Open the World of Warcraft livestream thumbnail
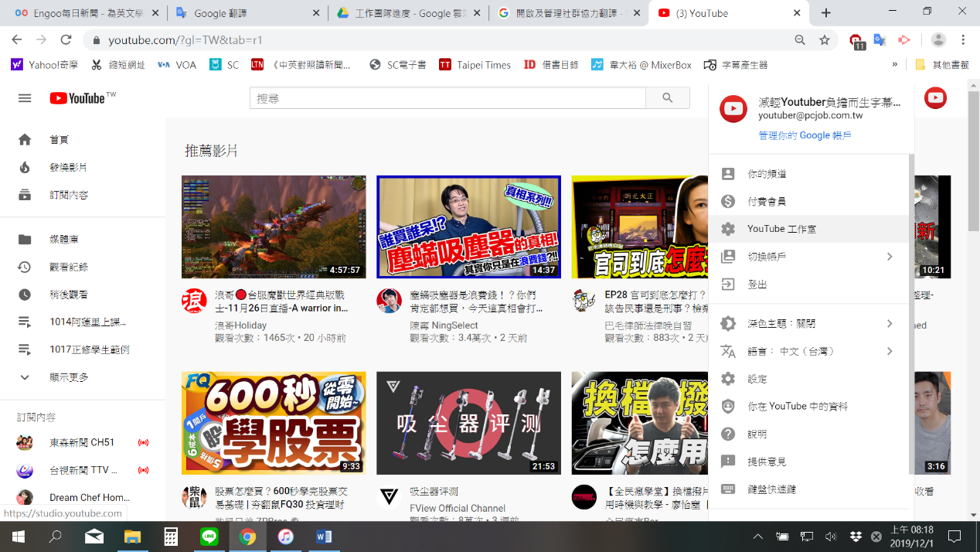 274,227
